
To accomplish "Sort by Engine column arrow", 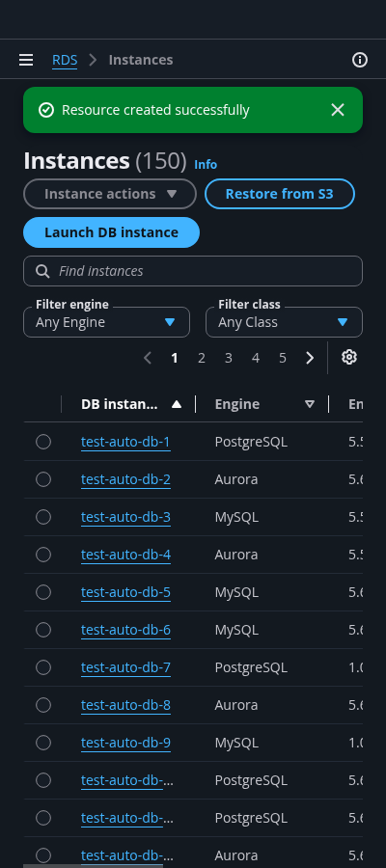I will tap(310, 405).
